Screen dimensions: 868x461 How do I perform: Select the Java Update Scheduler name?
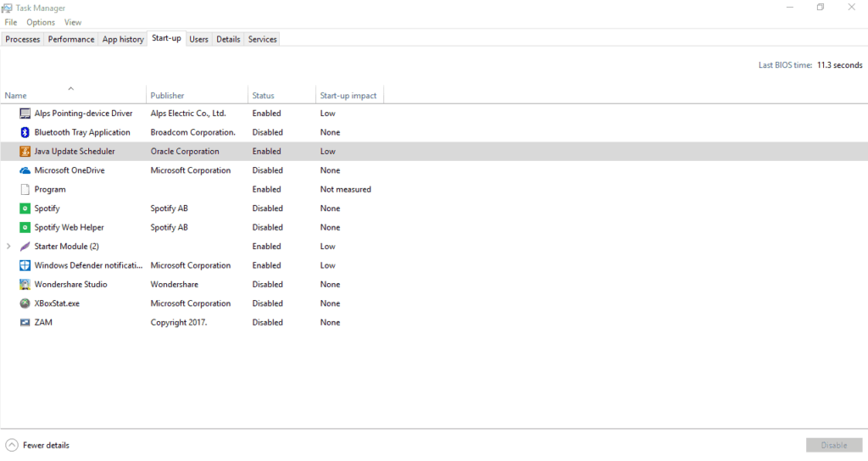point(75,151)
